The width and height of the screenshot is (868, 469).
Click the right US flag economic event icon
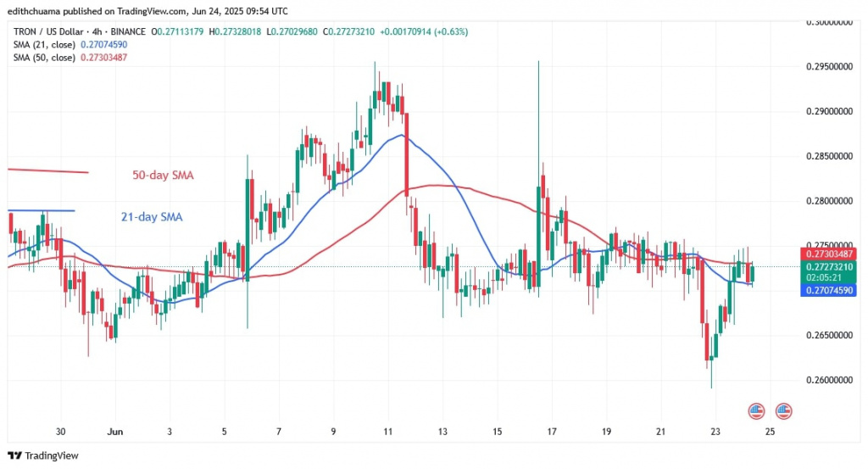[782, 411]
